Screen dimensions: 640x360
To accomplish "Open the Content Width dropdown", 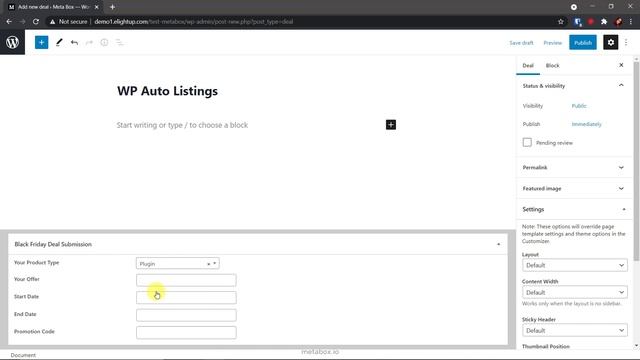I will tap(575, 292).
